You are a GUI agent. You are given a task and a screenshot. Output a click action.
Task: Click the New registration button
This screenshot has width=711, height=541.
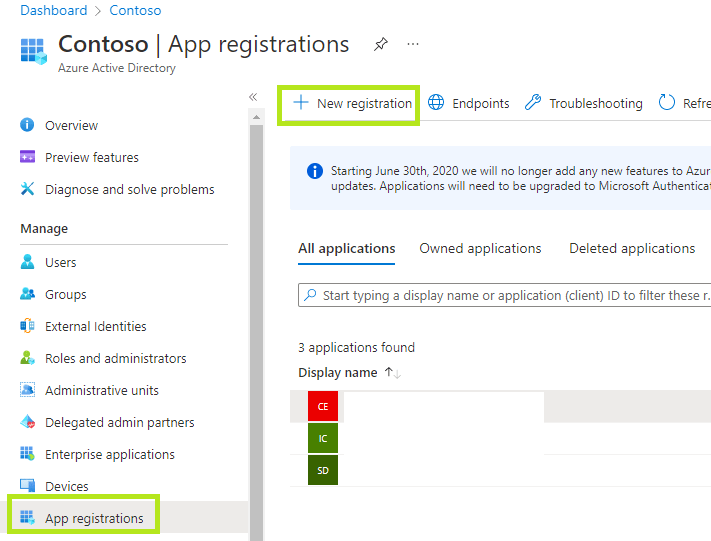352,103
